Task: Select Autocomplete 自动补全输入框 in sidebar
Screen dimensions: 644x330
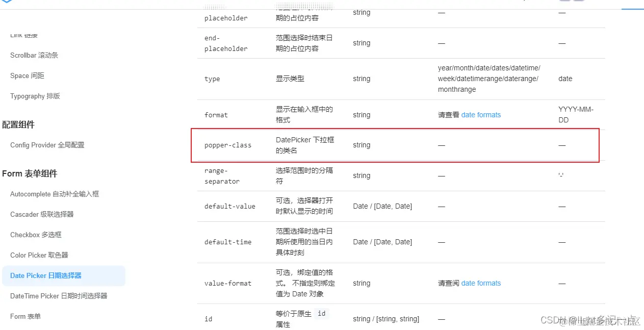Action: click(x=55, y=194)
